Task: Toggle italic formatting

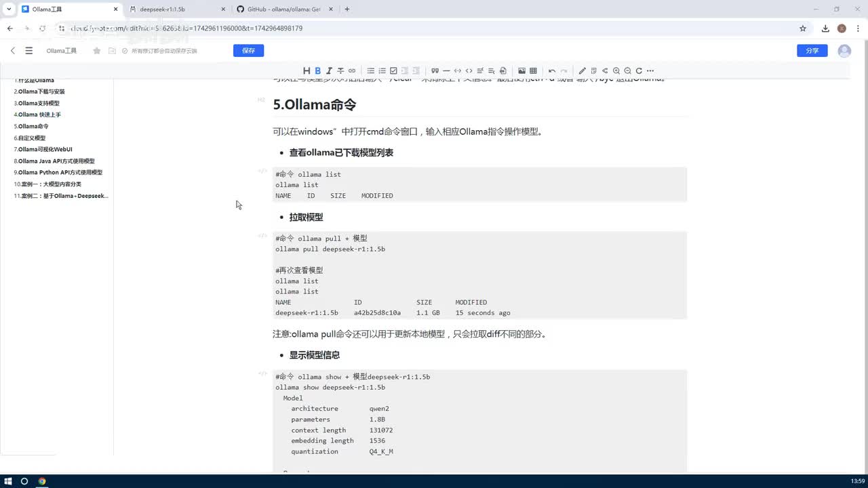Action: tap(329, 70)
